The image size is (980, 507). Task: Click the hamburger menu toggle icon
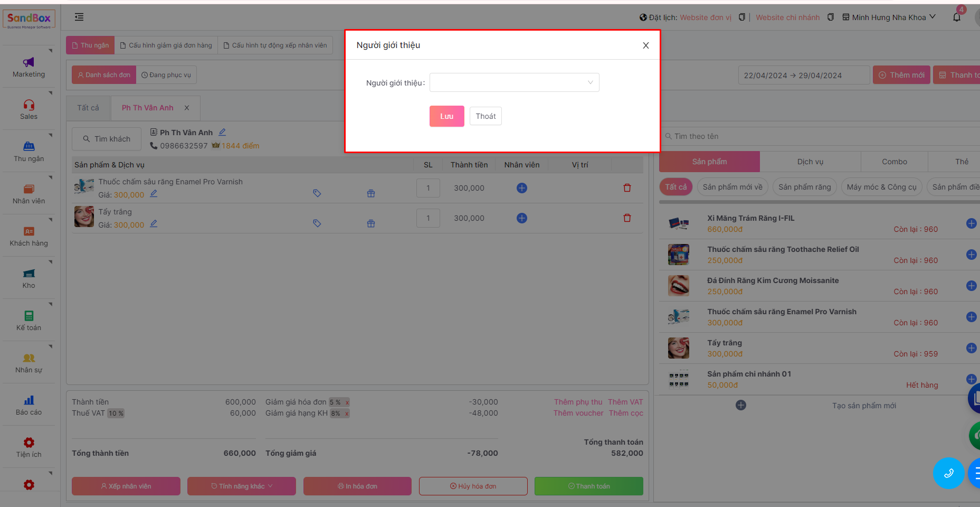tap(79, 17)
